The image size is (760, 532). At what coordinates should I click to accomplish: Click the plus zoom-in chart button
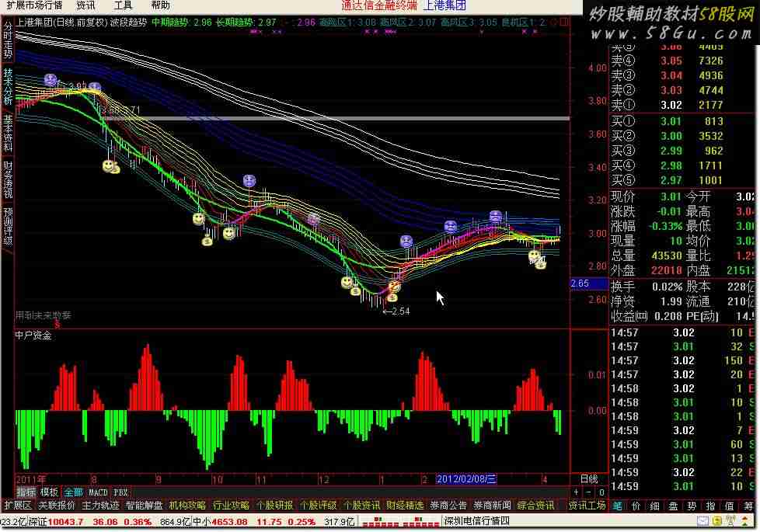[x=576, y=492]
